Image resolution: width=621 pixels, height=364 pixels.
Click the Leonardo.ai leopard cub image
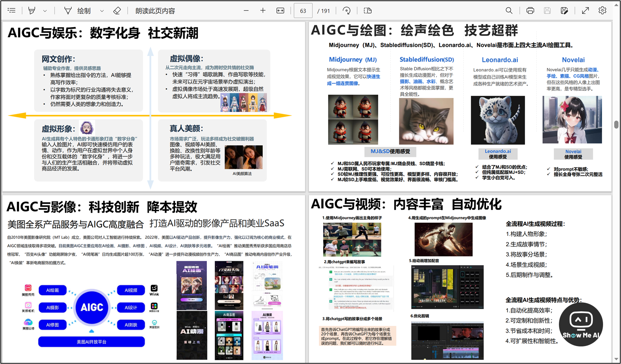tap(498, 120)
